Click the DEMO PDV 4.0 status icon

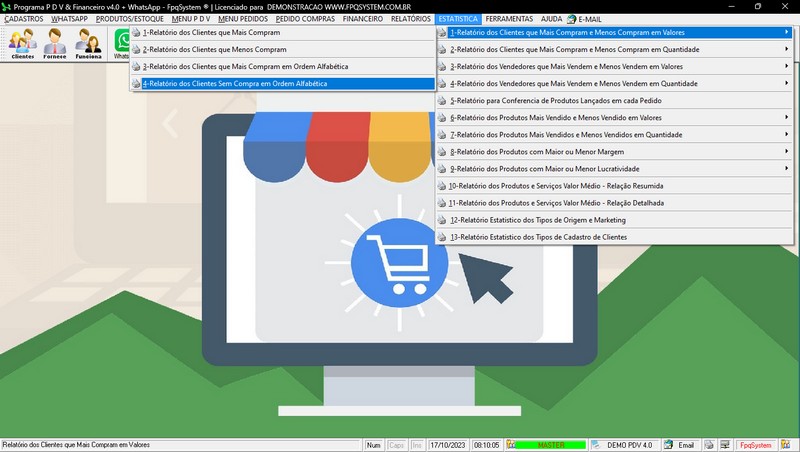click(623, 445)
